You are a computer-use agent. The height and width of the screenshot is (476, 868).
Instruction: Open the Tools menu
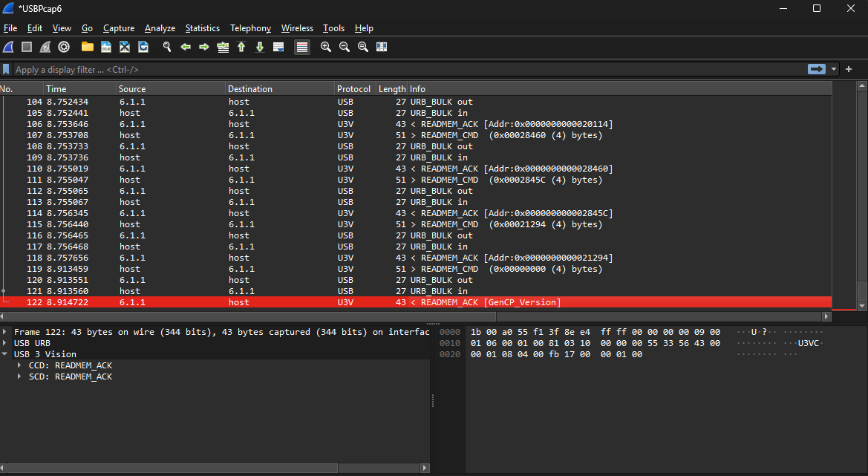[x=334, y=28]
